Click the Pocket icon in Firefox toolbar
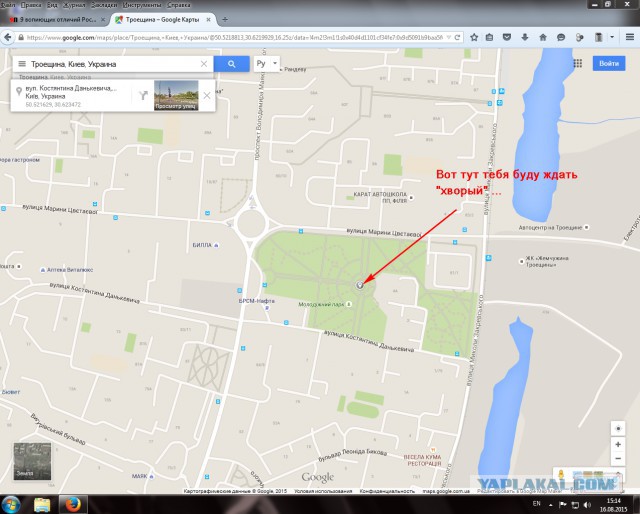Viewport: 640px width, 514px height. (x=507, y=37)
